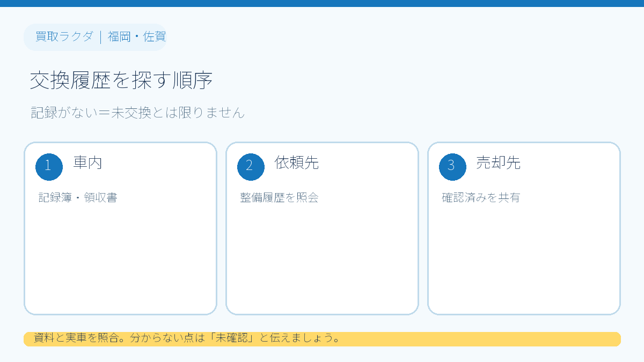The height and width of the screenshot is (362, 644).
Task: Click the number 1 circle badge
Action: pyautogui.click(x=49, y=167)
